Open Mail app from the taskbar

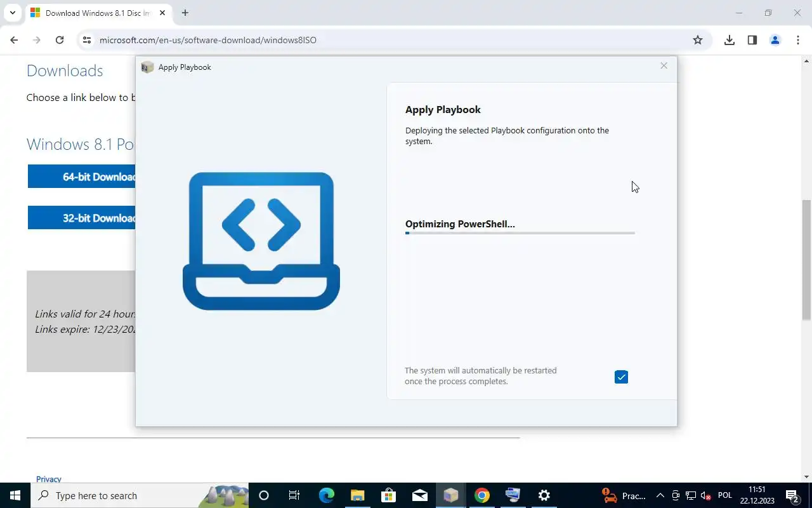[x=419, y=495]
